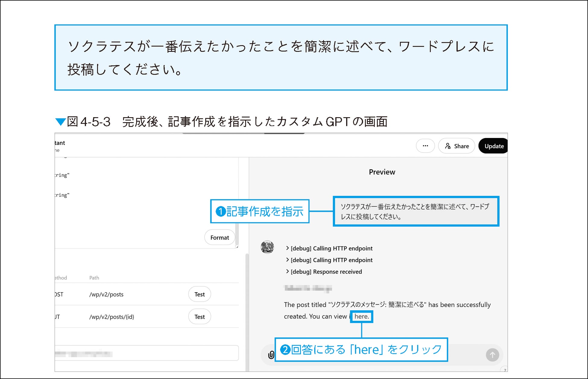Click the send message up-arrow icon

[492, 355]
